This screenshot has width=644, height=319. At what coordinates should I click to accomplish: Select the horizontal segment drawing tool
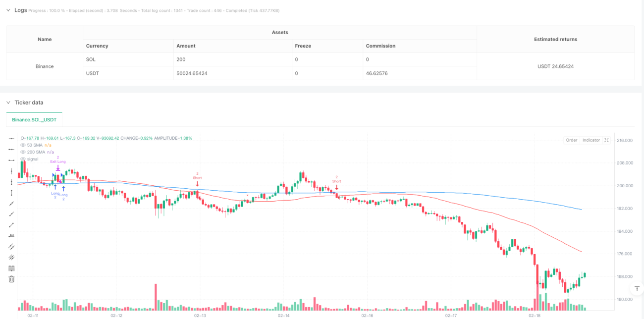11,160
